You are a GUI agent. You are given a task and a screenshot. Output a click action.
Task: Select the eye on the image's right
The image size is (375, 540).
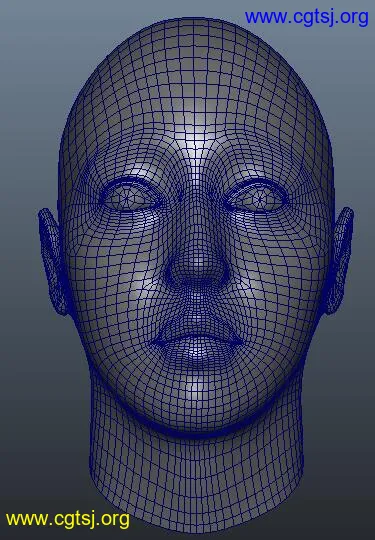(x=257, y=197)
